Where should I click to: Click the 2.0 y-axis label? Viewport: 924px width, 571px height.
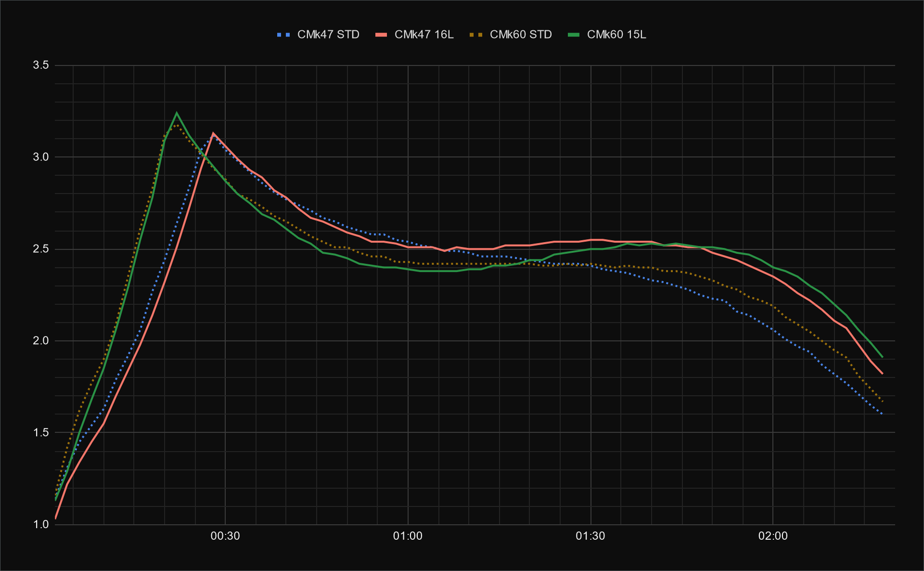41,340
